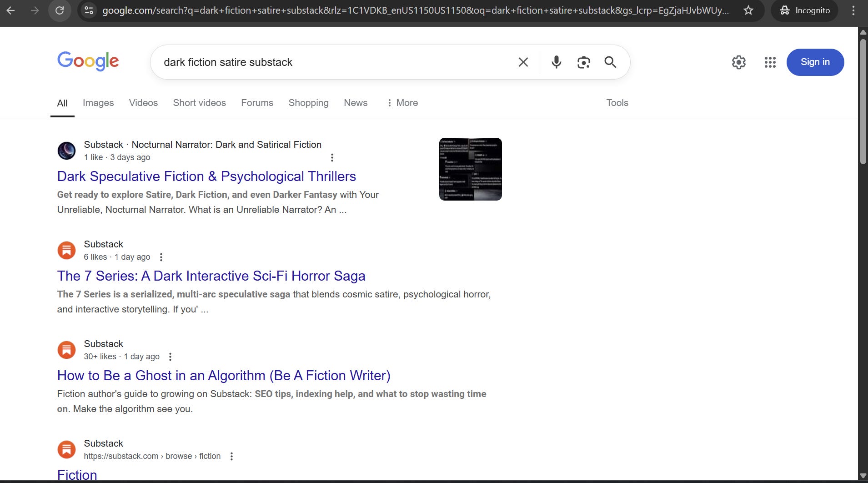This screenshot has width=868, height=483.
Task: Open The 7 Series Sci-Fi Horror Saga link
Action: [211, 276]
